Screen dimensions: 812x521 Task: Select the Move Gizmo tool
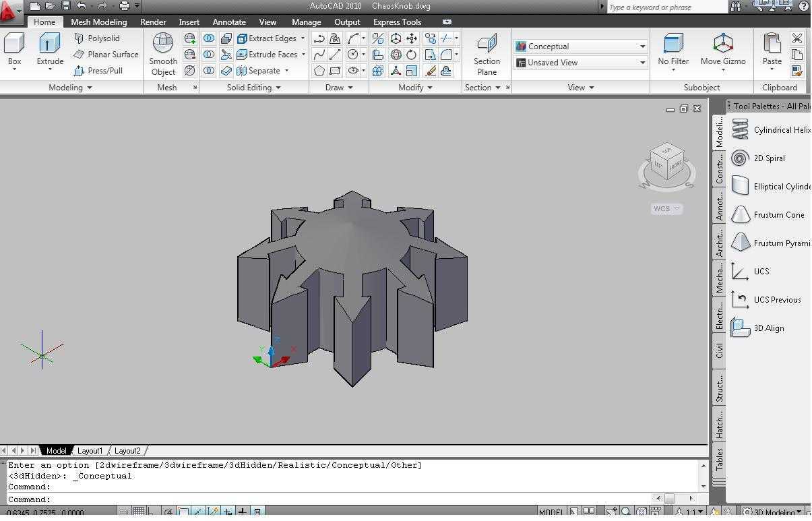(723, 51)
